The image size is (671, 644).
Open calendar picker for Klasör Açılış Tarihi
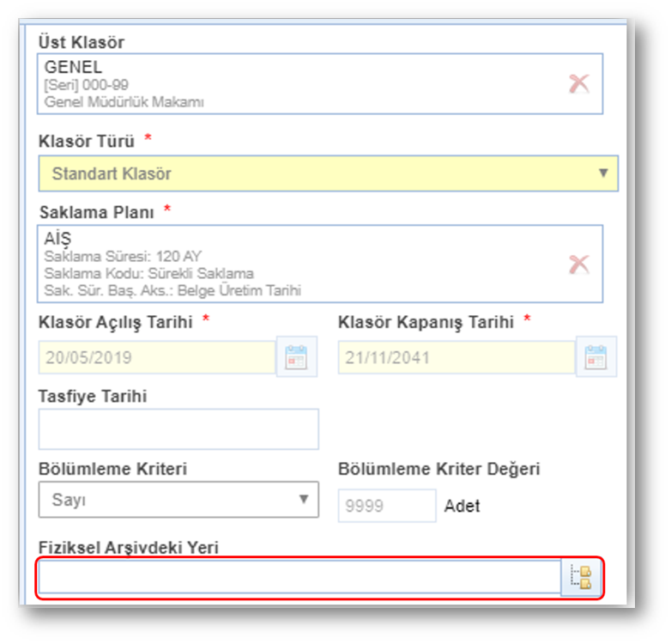(296, 358)
